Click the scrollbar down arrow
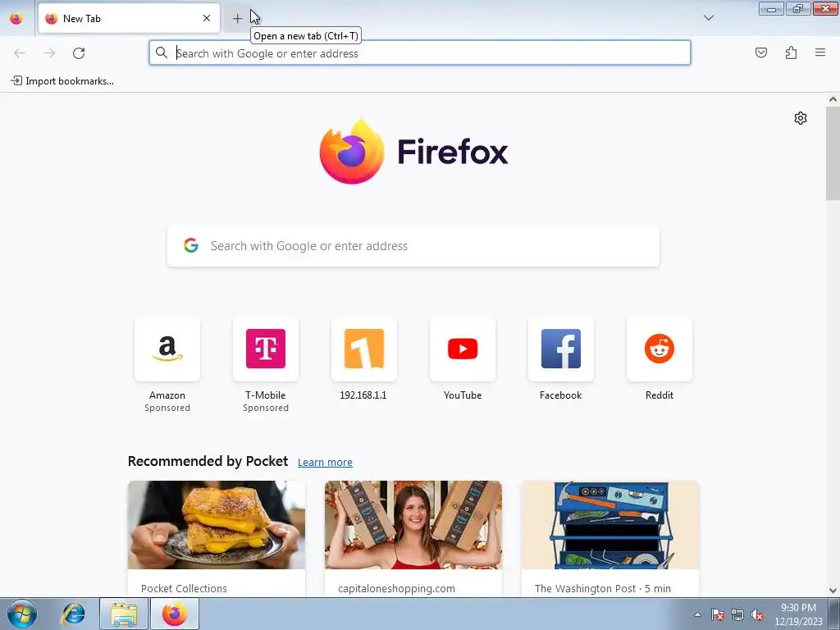 [x=833, y=591]
